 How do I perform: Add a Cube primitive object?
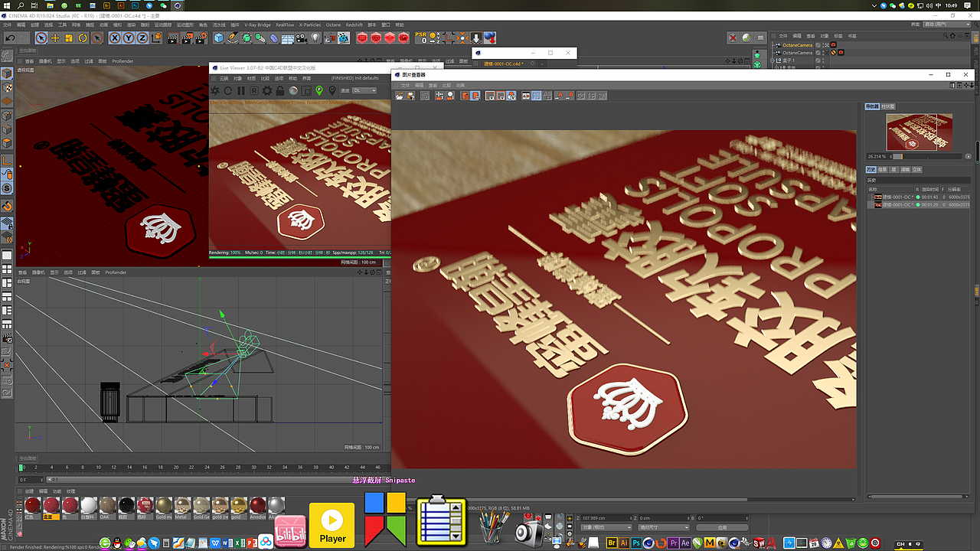(x=219, y=37)
